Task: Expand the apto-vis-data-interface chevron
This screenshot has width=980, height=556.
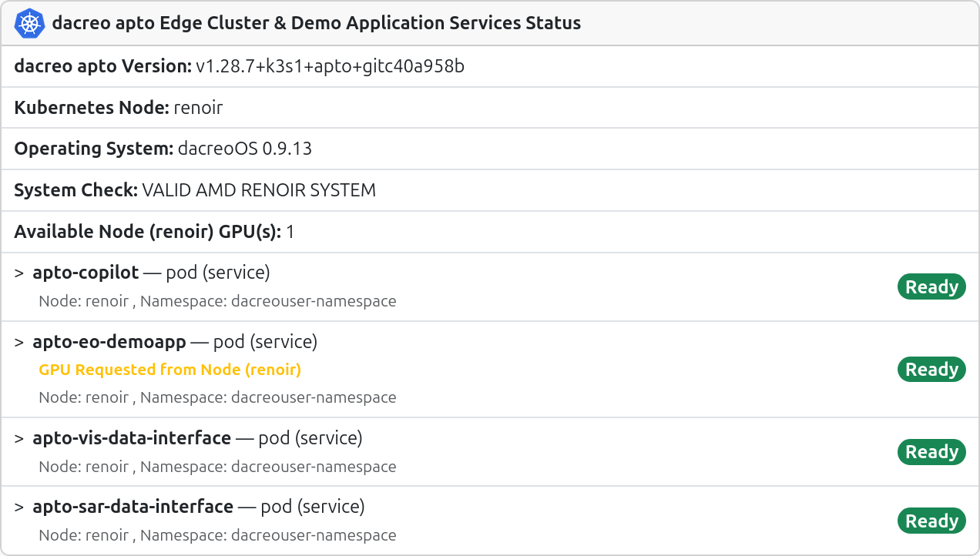Action: click(x=19, y=439)
